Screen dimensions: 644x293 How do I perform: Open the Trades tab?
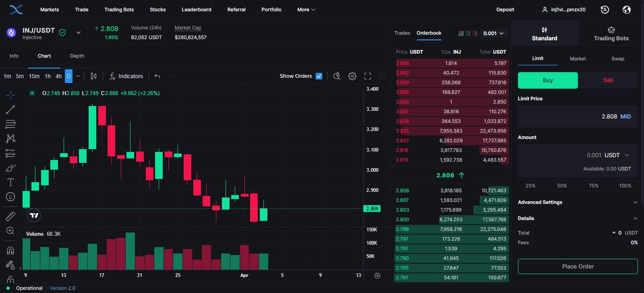coord(402,33)
